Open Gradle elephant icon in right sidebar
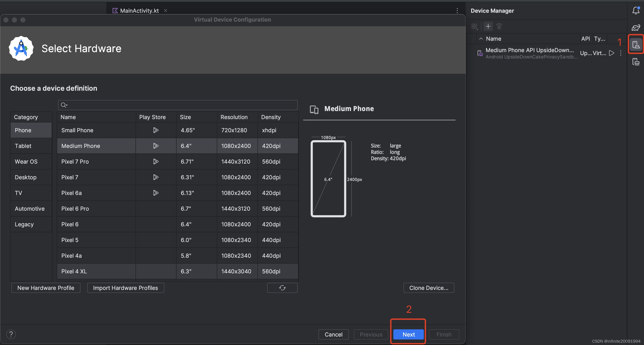Image resolution: width=644 pixels, height=345 pixels. click(636, 28)
